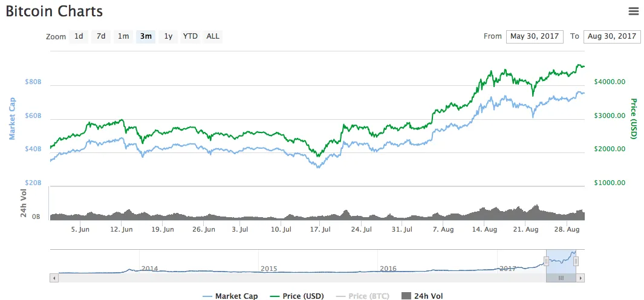Click 2015 in the navigator timeline
Viewport: 644px width, 300px height.
tap(269, 269)
